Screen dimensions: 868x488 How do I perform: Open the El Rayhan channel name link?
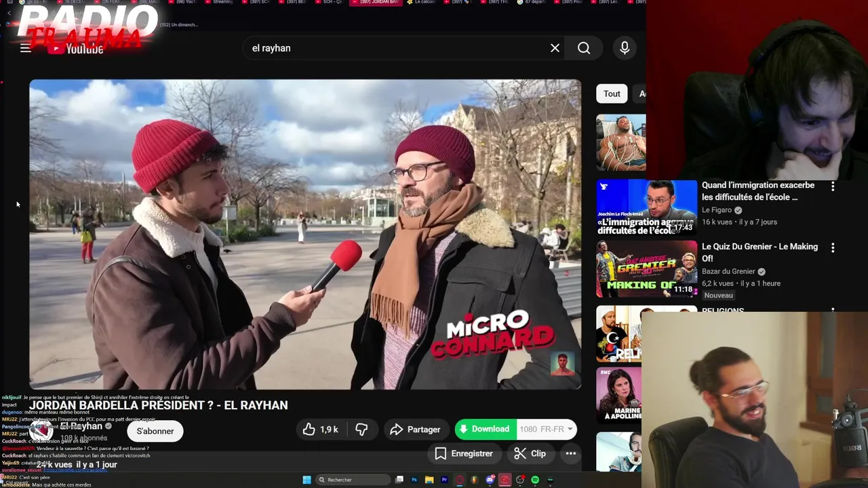click(81, 426)
